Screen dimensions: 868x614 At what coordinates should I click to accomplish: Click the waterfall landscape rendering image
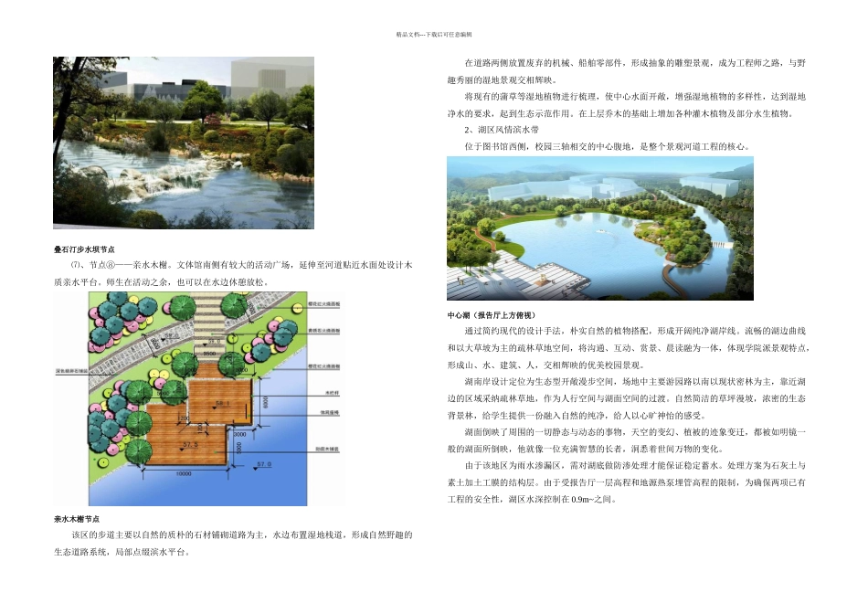[184, 143]
